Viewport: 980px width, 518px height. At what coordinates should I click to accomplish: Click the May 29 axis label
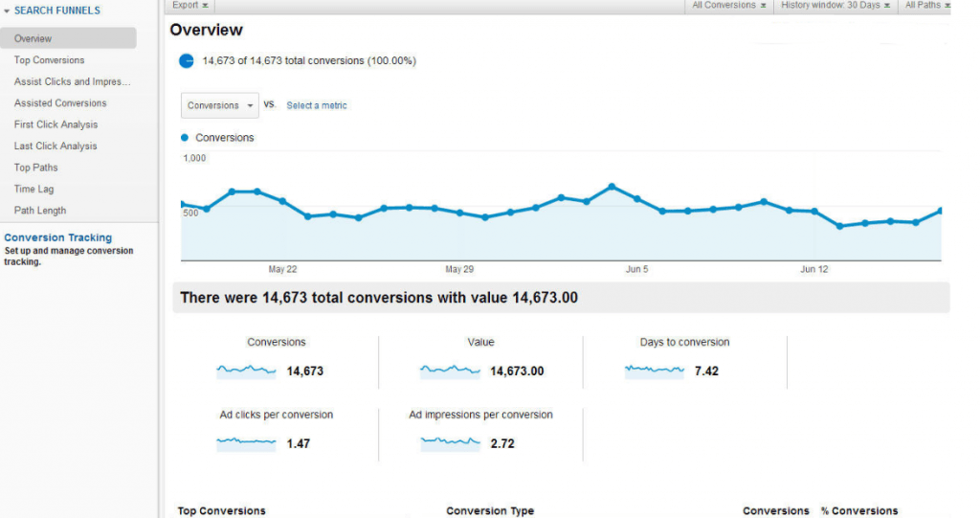[x=459, y=270]
